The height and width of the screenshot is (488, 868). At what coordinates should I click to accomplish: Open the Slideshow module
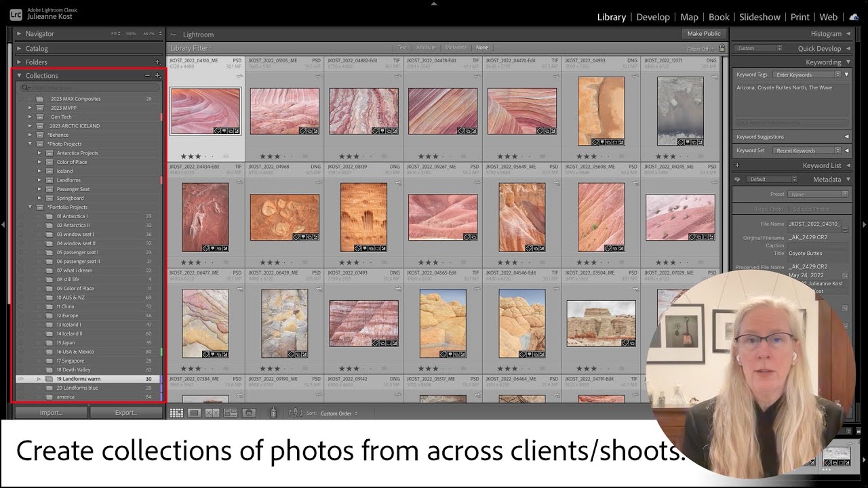[759, 17]
